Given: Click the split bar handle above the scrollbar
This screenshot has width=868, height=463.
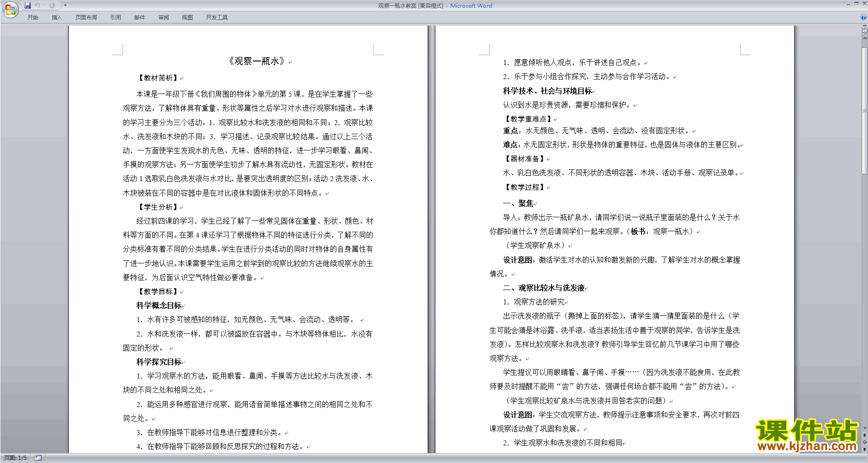Looking at the screenshot, I should [864, 26].
